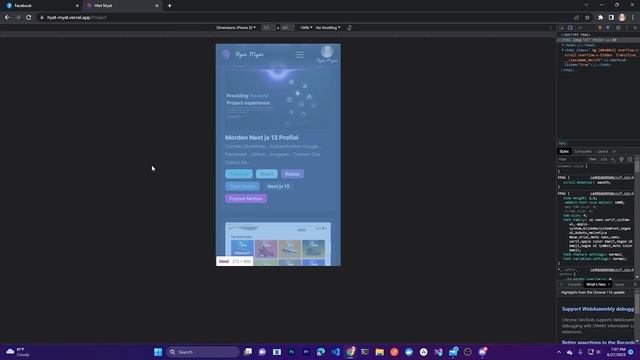Image resolution: width=640 pixels, height=360 pixels.
Task: Open a new browser tab with plus button
Action: pos(169,6)
